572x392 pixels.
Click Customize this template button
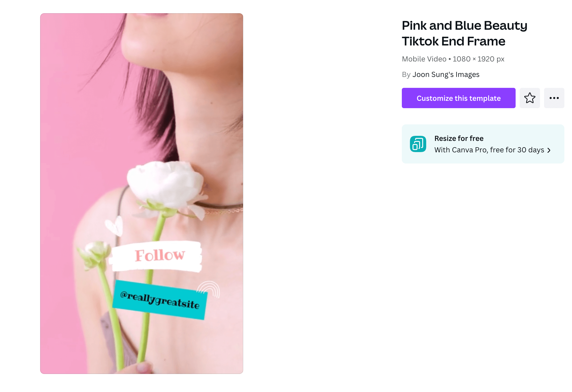[x=458, y=98]
